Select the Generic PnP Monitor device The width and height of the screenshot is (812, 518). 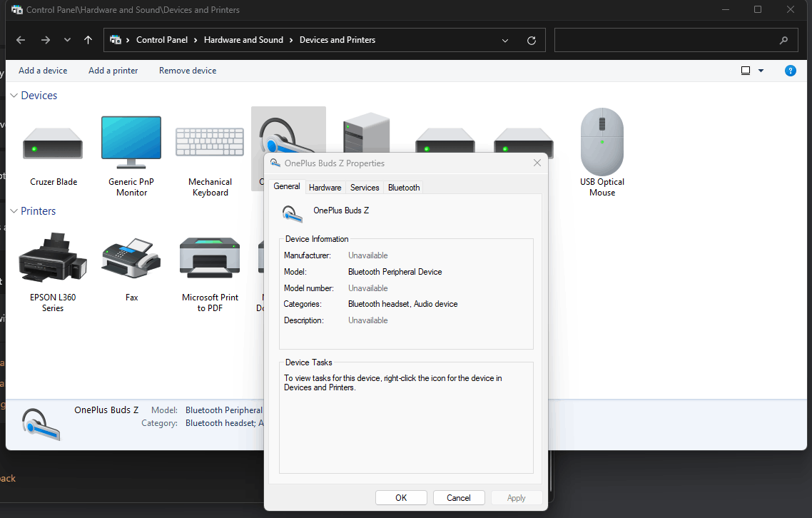pos(131,143)
